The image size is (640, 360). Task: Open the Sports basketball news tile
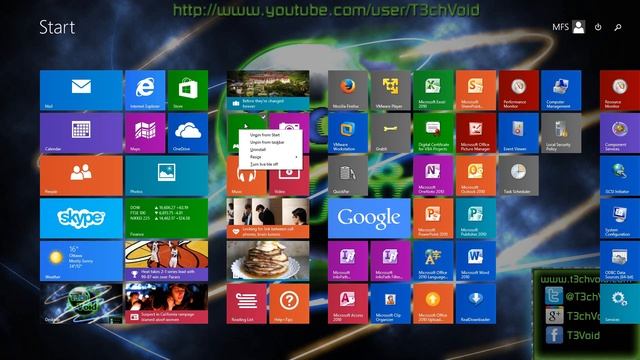click(x=167, y=261)
